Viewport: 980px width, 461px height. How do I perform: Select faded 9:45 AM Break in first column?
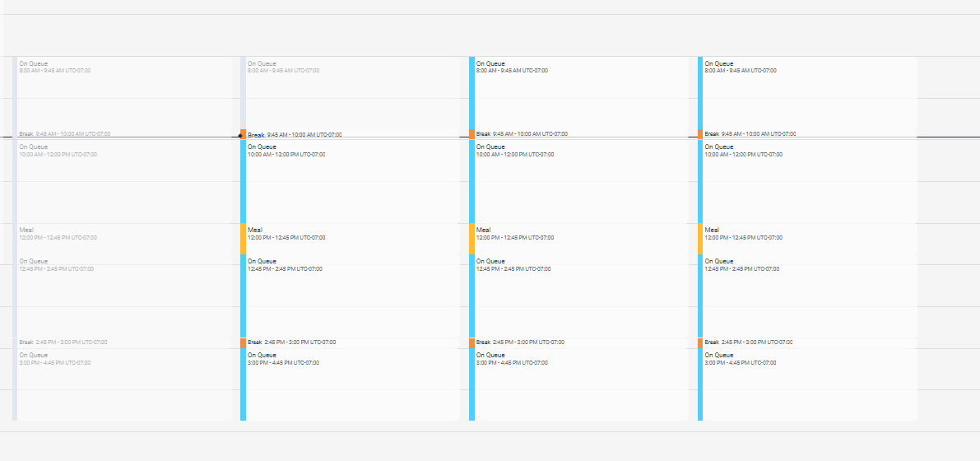pyautogui.click(x=123, y=134)
